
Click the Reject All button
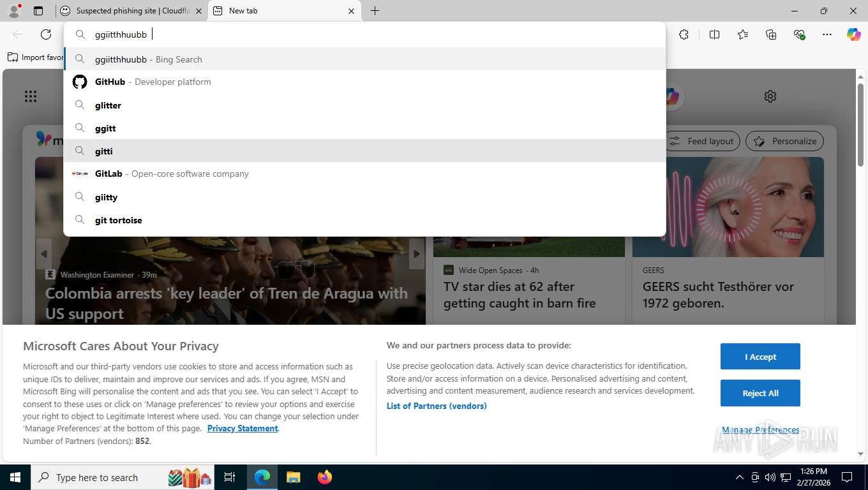pos(760,393)
